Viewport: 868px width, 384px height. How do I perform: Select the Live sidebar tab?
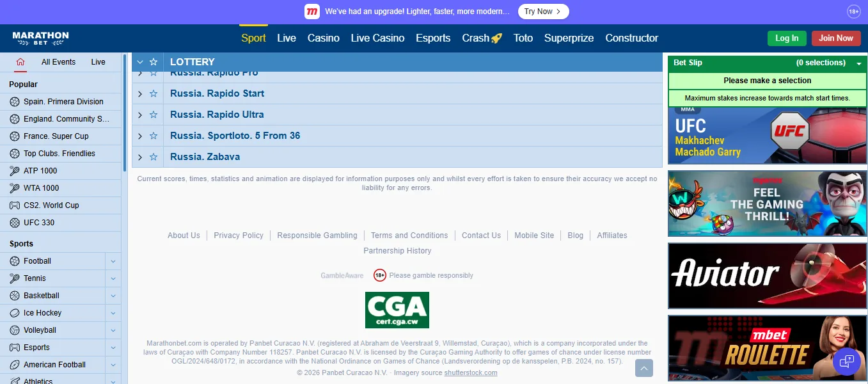98,62
